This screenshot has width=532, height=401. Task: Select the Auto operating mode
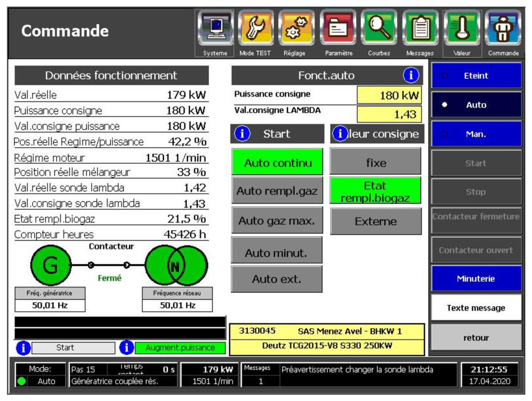(476, 105)
